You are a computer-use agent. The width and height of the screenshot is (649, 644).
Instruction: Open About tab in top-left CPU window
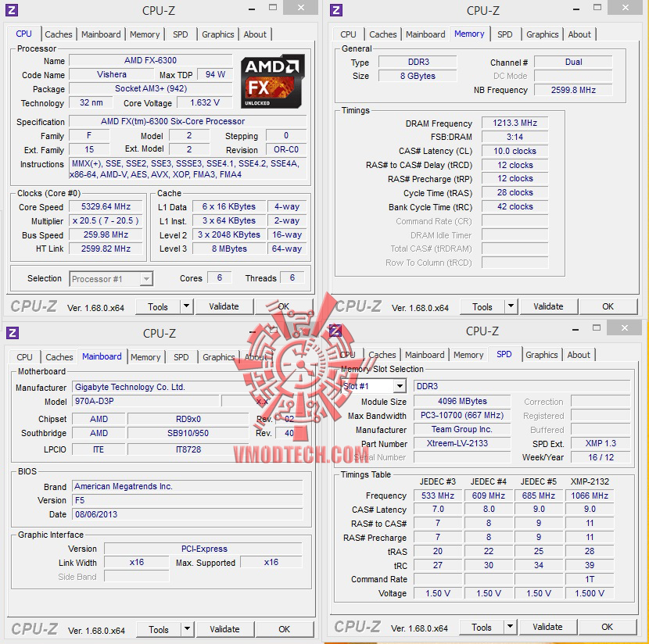pyautogui.click(x=255, y=34)
